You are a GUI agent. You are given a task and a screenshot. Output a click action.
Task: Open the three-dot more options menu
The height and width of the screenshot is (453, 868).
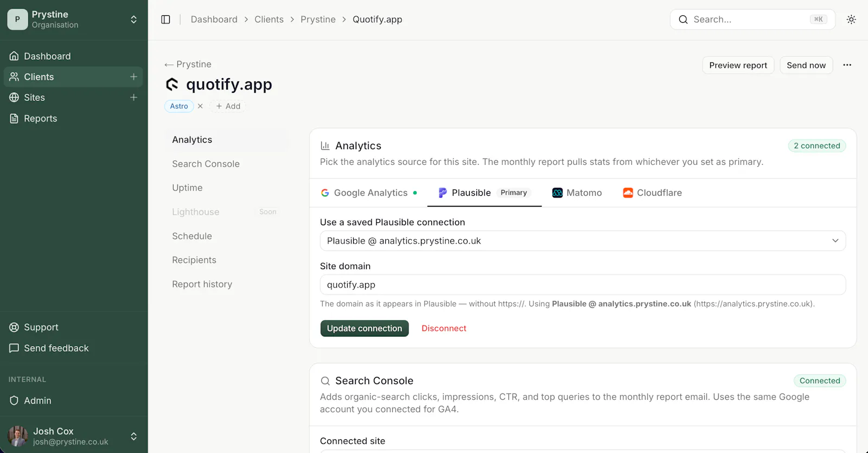(x=847, y=65)
